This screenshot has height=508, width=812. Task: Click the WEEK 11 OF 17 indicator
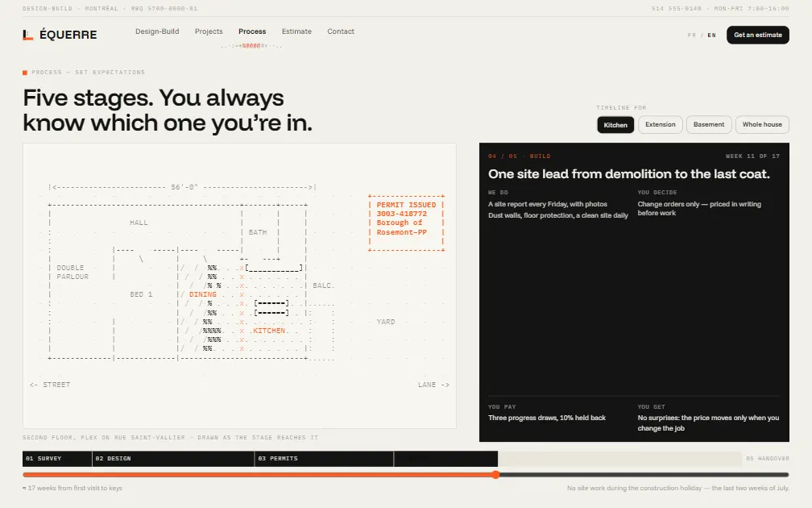(752, 156)
